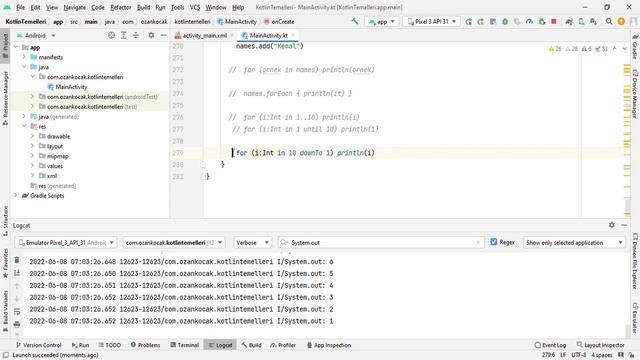The image size is (640, 360).
Task: Open the Profiler tool window button
Action: pyautogui.click(x=283, y=345)
